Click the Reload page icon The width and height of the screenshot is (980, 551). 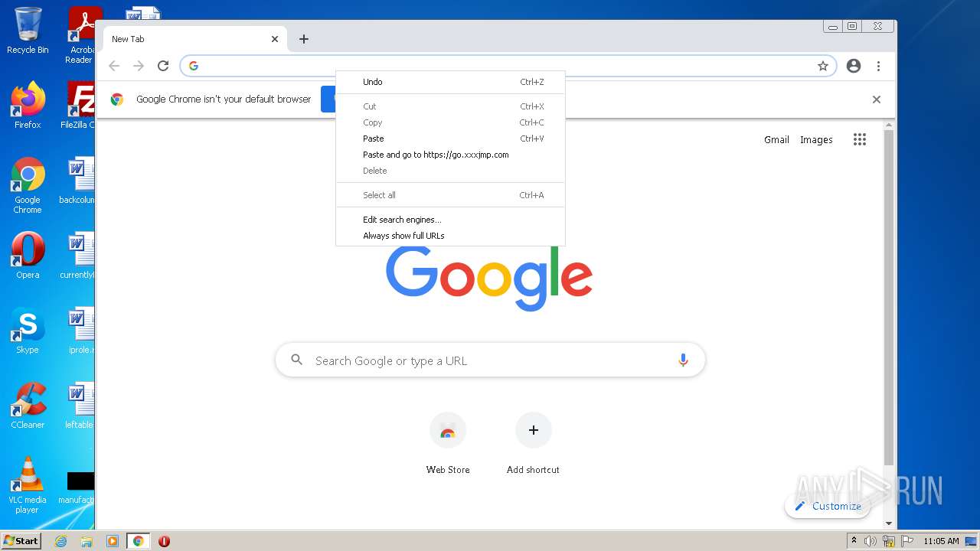click(163, 66)
